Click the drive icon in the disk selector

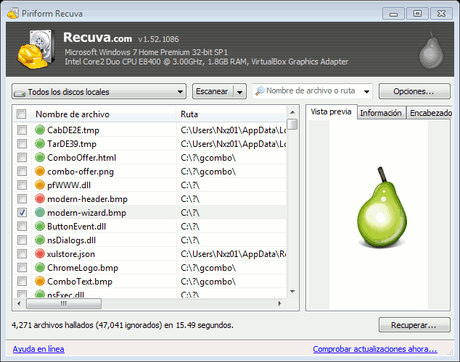[20, 93]
